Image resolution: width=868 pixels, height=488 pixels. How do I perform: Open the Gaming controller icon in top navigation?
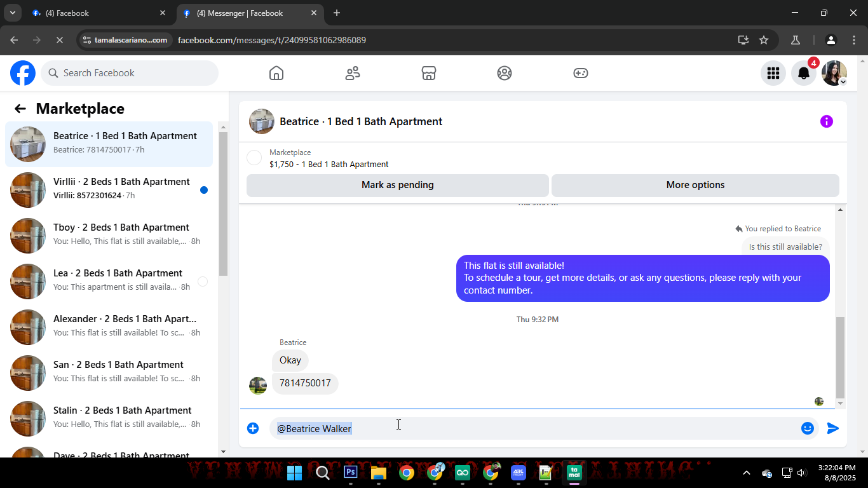[581, 73]
